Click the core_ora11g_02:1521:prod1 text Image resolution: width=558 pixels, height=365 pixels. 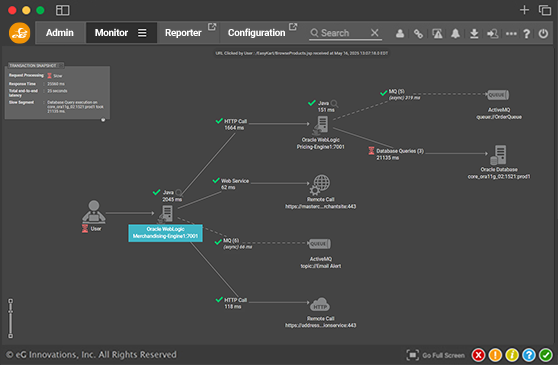499,176
